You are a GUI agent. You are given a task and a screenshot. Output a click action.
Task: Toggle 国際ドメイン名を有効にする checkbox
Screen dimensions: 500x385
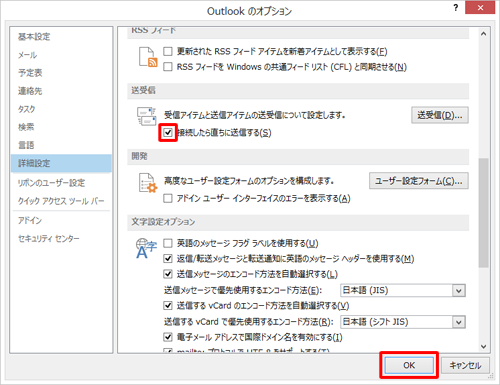click(x=168, y=337)
